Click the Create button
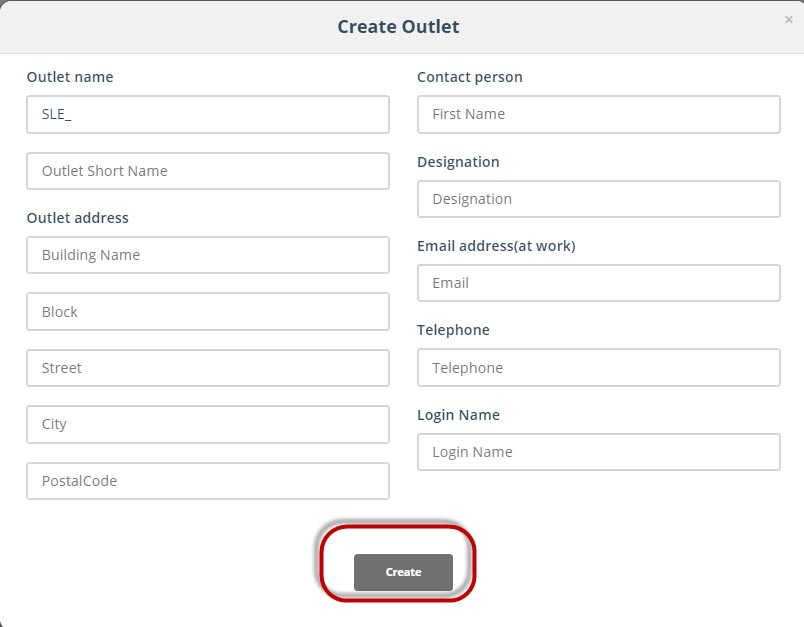 click(x=403, y=572)
